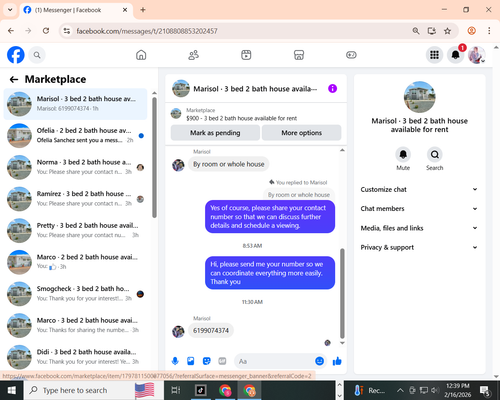Open the Chrome three-dot menu
The height and width of the screenshot is (400, 500).
click(489, 31)
